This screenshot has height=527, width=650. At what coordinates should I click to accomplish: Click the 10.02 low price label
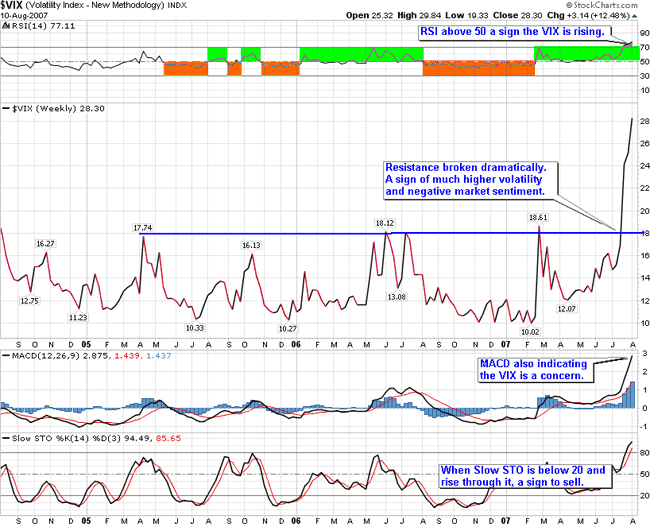coord(530,331)
